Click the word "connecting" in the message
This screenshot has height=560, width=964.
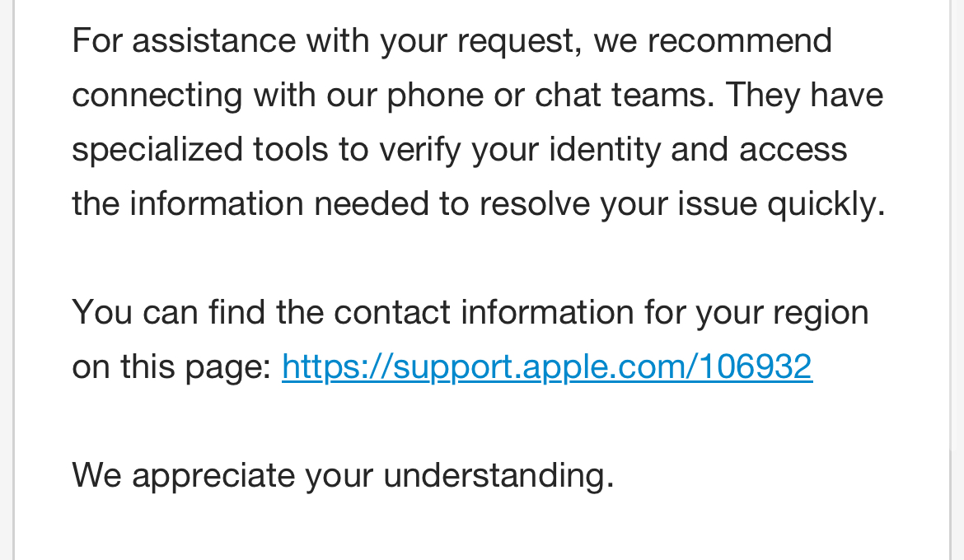point(157,95)
